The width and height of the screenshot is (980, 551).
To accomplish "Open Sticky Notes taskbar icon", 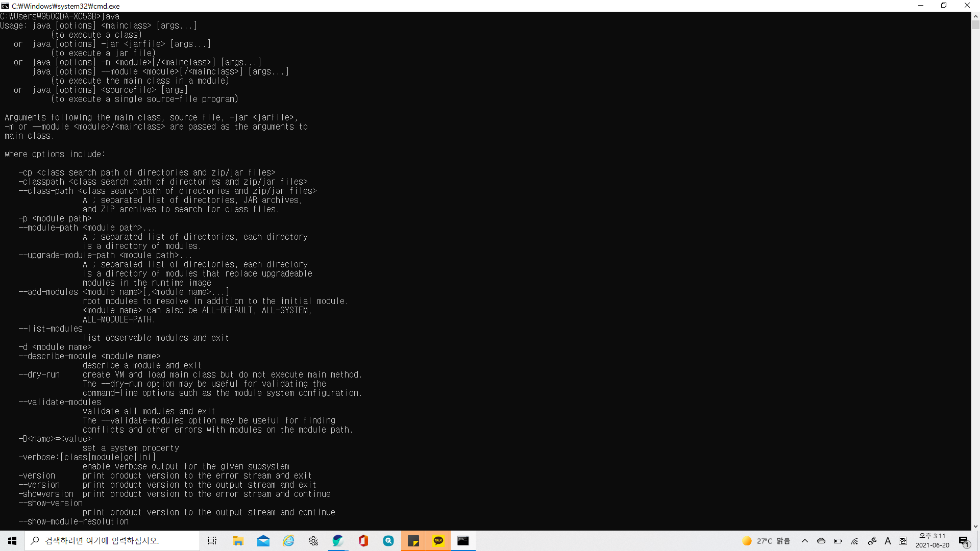I will pos(413,541).
